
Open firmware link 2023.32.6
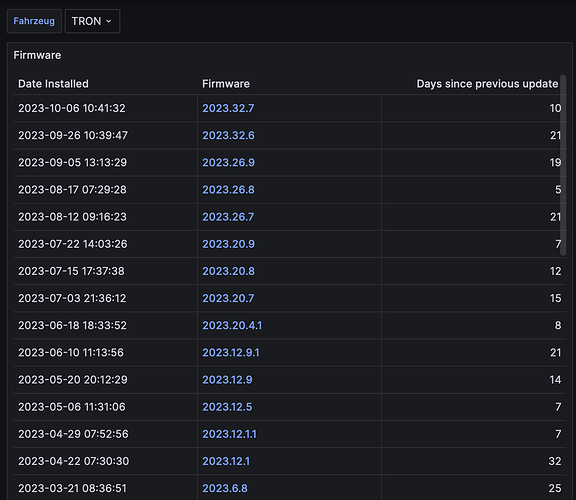click(228, 136)
